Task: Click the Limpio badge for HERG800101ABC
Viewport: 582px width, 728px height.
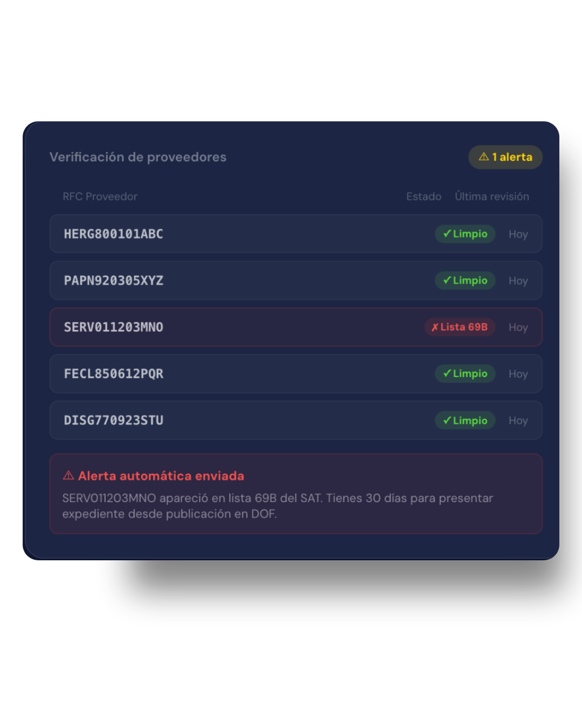Action: (465, 233)
